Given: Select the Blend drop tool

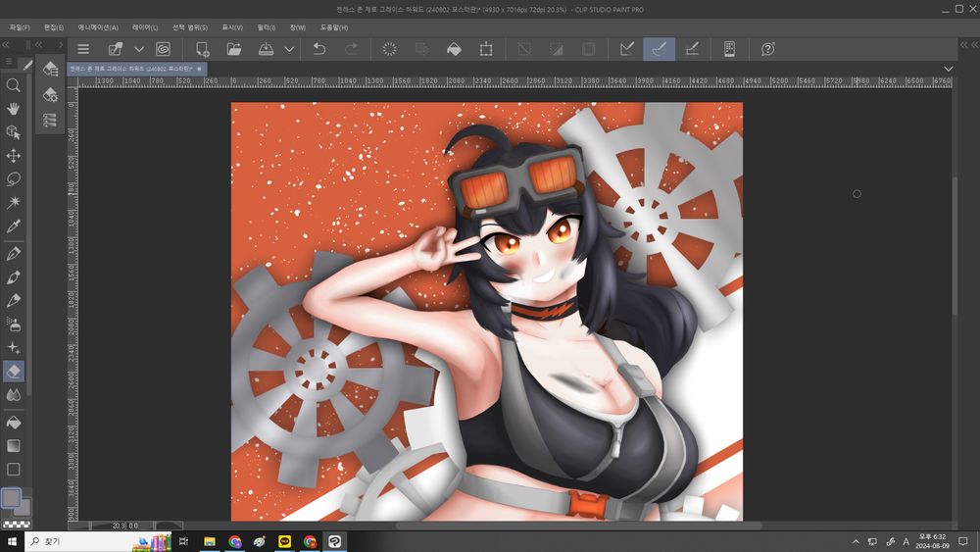Looking at the screenshot, I should [13, 394].
